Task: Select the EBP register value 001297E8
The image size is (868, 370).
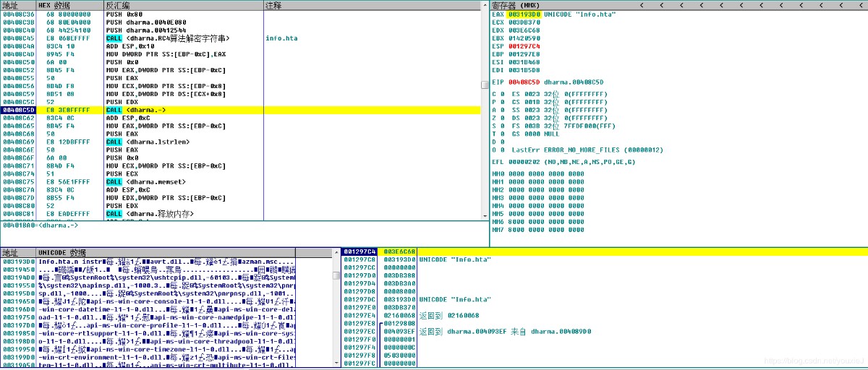Action: (524, 54)
